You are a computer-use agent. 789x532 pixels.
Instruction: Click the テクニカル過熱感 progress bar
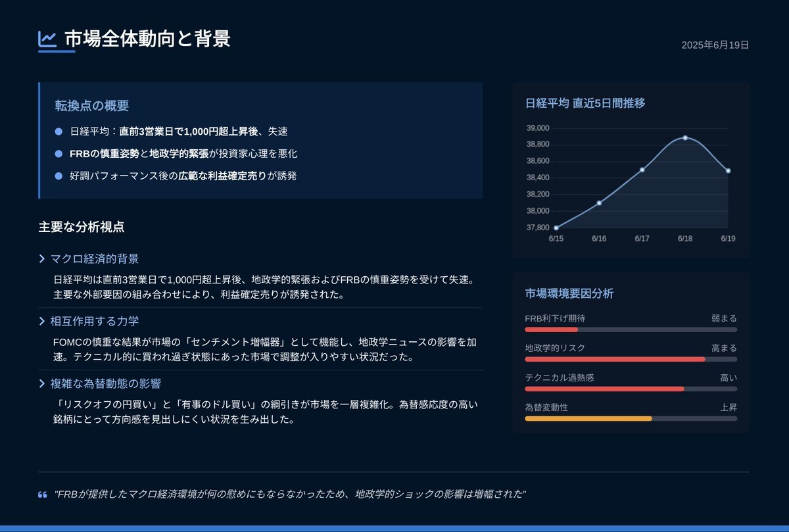pos(631,389)
